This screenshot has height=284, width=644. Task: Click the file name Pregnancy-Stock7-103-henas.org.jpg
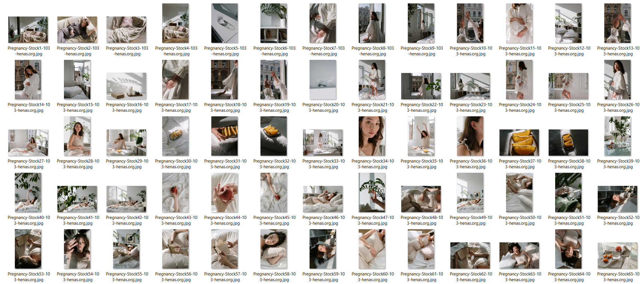click(324, 51)
